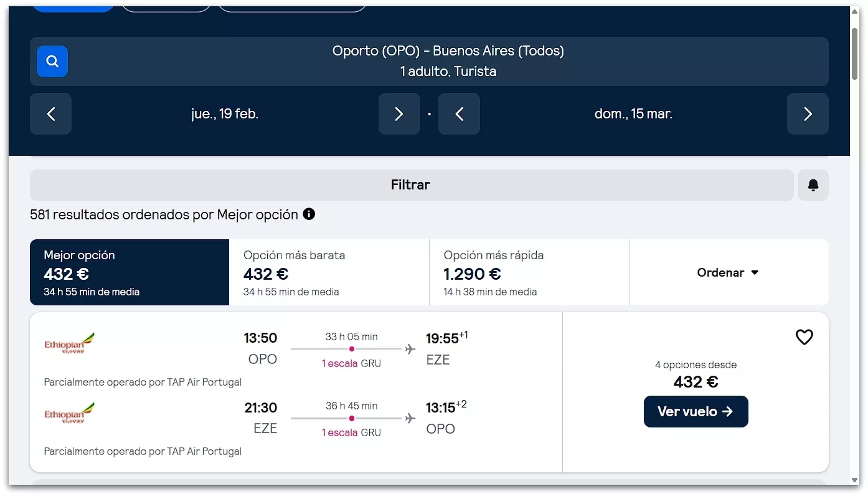Edit the Oporto - Buenos Aires search summary
868x496 pixels.
(448, 61)
